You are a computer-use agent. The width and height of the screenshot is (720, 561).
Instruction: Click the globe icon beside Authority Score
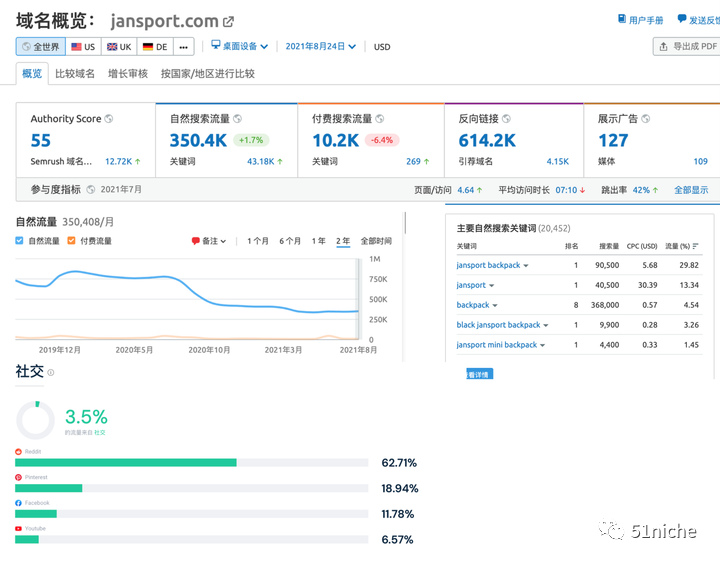[x=109, y=119]
